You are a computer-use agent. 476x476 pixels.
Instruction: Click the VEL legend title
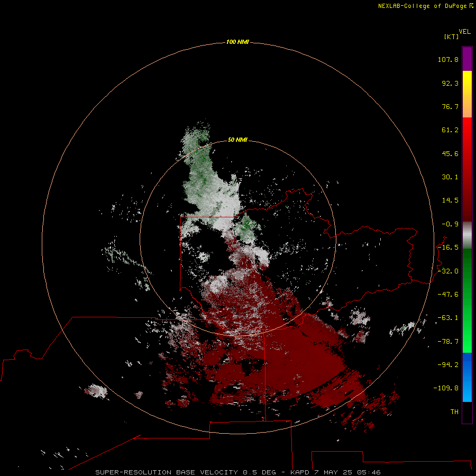tap(464, 32)
